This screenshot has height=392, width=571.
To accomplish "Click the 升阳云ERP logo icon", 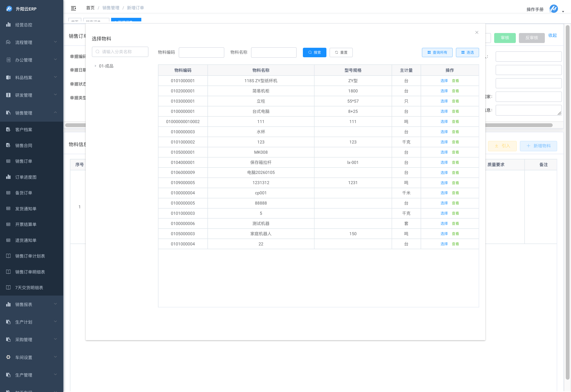I will (9, 9).
